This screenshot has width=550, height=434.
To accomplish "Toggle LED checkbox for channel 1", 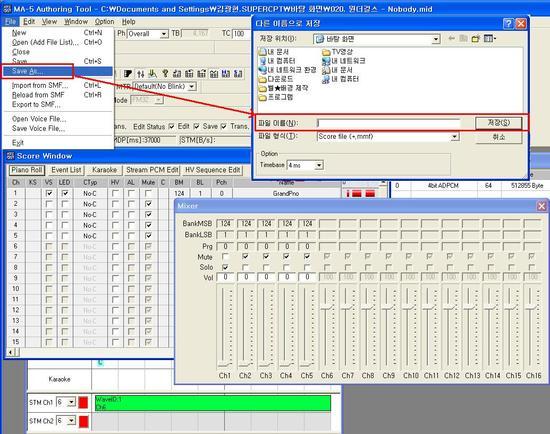I will [x=65, y=193].
